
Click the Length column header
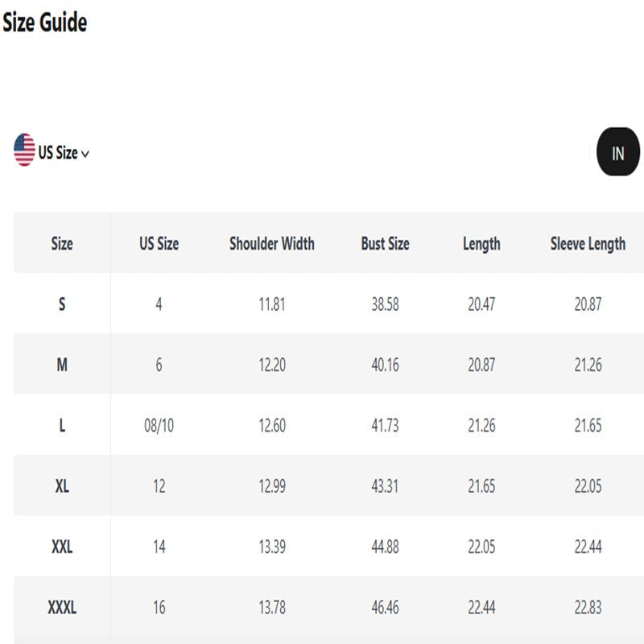tap(481, 244)
